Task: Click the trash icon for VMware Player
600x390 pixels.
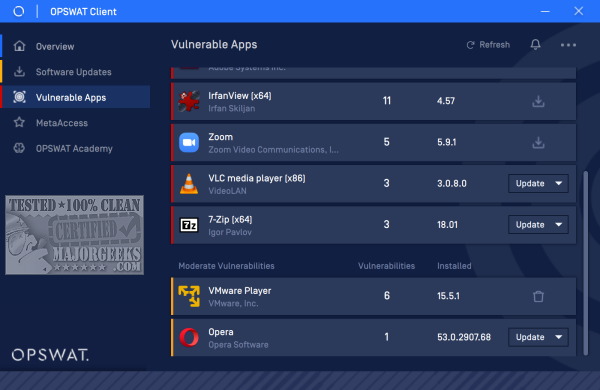Action: 538,296
